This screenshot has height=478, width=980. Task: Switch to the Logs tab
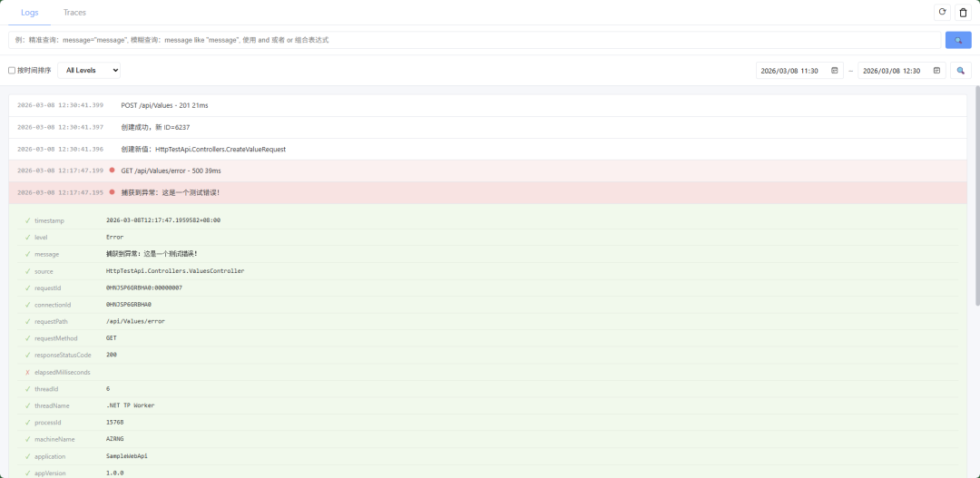[29, 13]
